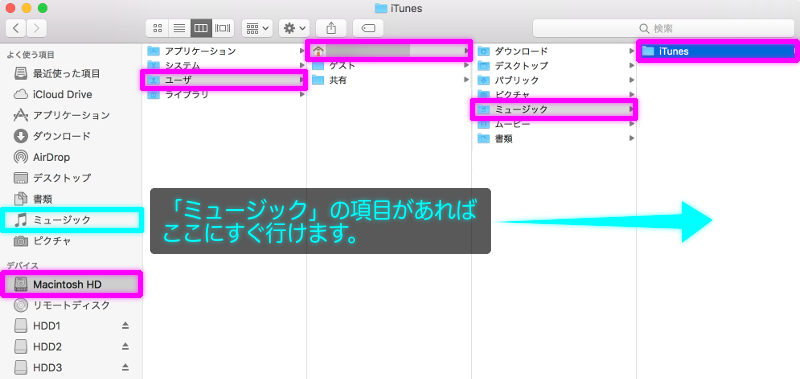Go back with the toolbar back arrow
Image resolution: width=800 pixels, height=379 pixels.
[16, 28]
